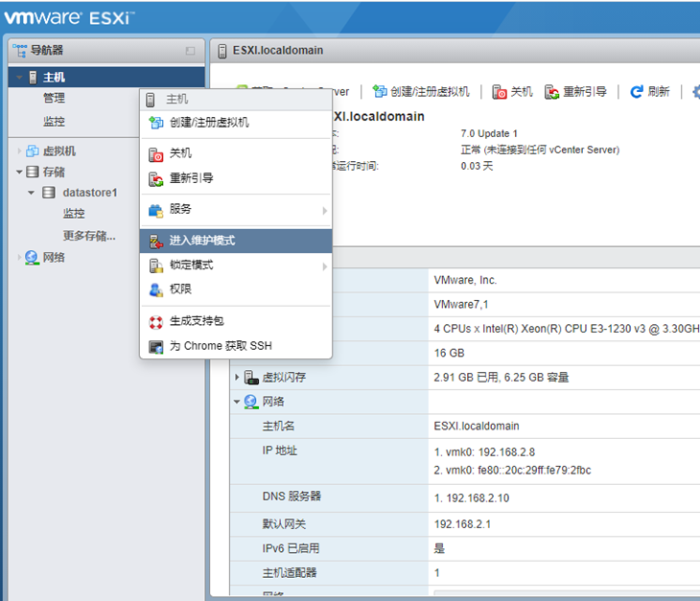
Task: Click the shut down icon in toolbar
Action: tap(500, 92)
